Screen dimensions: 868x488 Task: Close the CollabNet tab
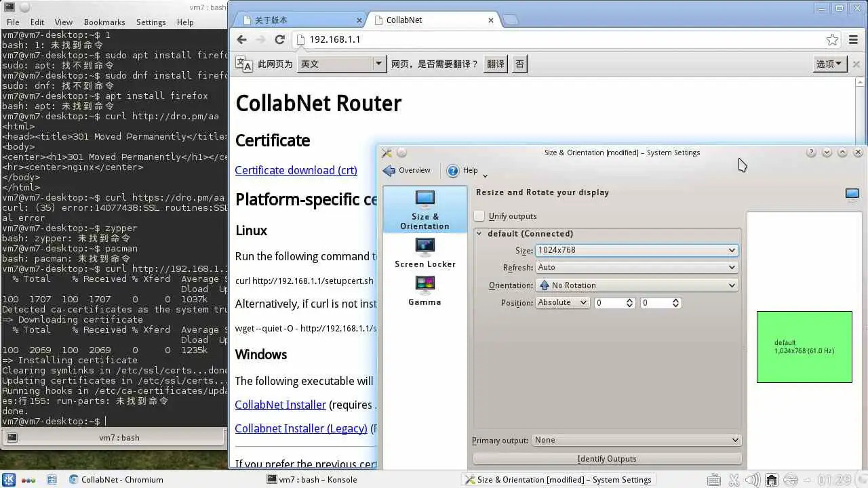[x=491, y=20]
